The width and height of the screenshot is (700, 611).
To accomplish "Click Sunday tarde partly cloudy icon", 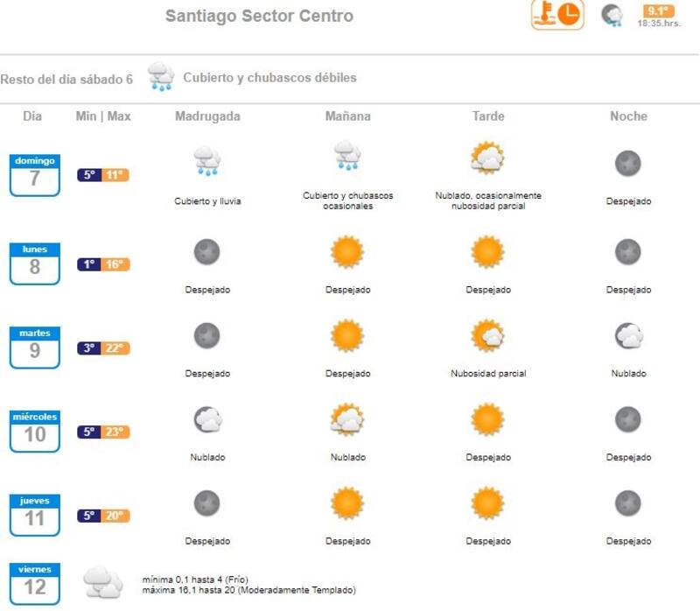I will coord(487,158).
